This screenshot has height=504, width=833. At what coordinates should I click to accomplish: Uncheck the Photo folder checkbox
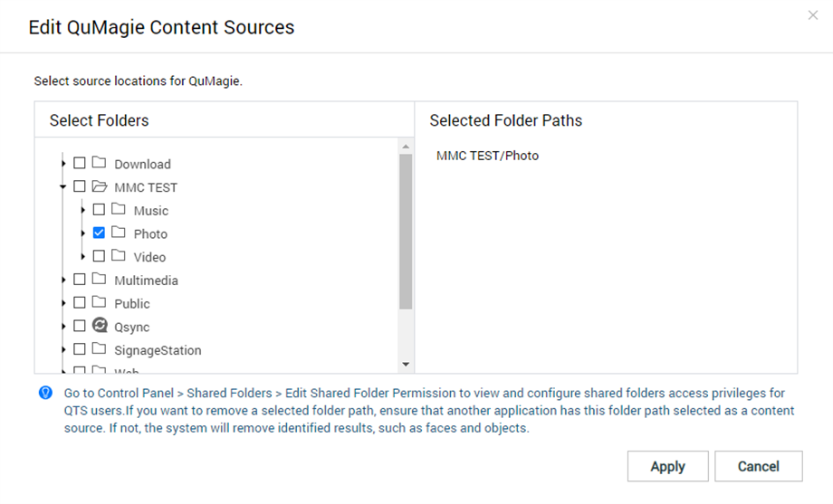(99, 233)
